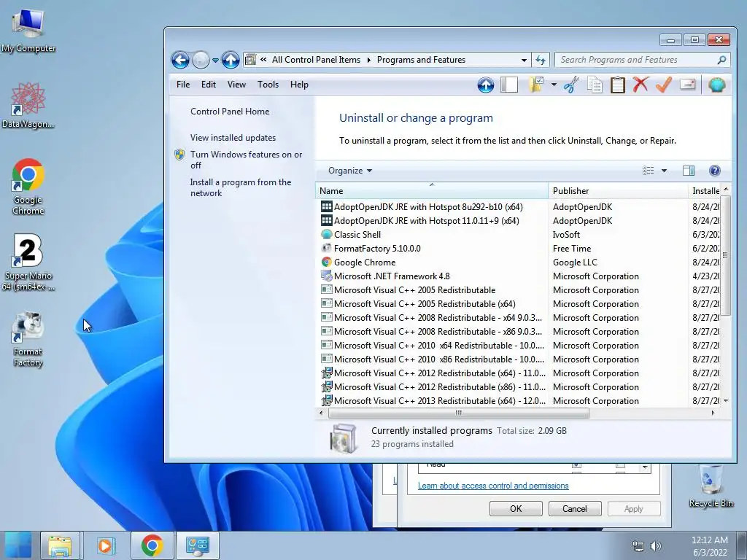This screenshot has height=560, width=747.
Task: Open Format Factory desktop shortcut
Action: pyautogui.click(x=28, y=339)
